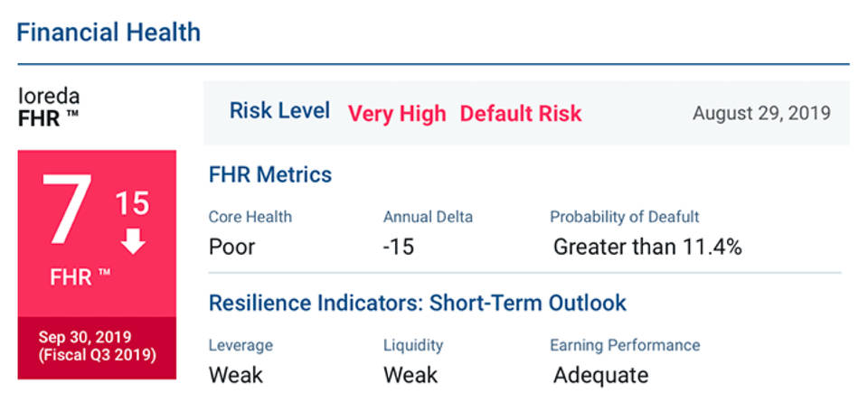Click the Leverage Weak value

pos(234,374)
